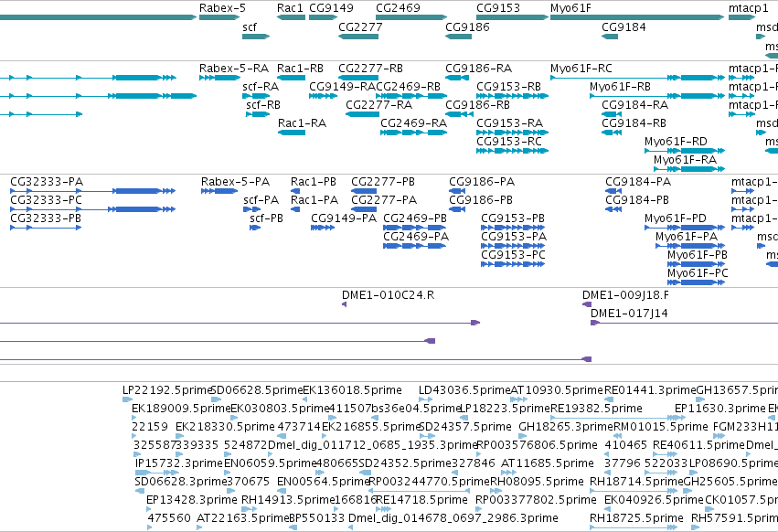Click the scf-PA protein label
Viewport: 778px width, 532px height.
click(x=261, y=200)
